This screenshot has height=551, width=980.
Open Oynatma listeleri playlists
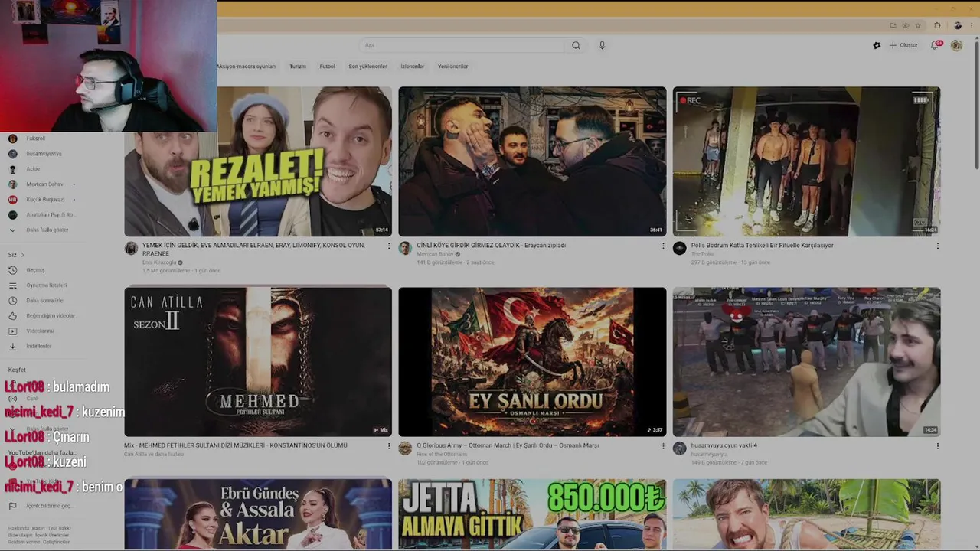tap(38, 285)
